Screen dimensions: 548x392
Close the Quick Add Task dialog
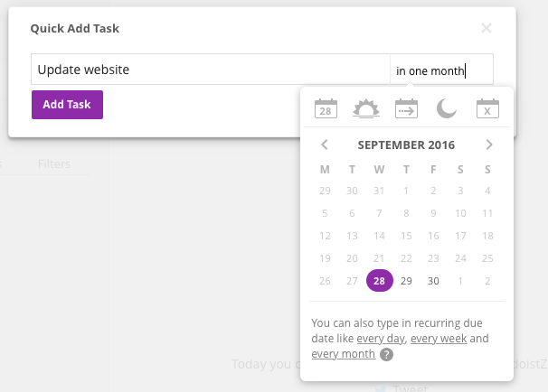click(x=487, y=28)
